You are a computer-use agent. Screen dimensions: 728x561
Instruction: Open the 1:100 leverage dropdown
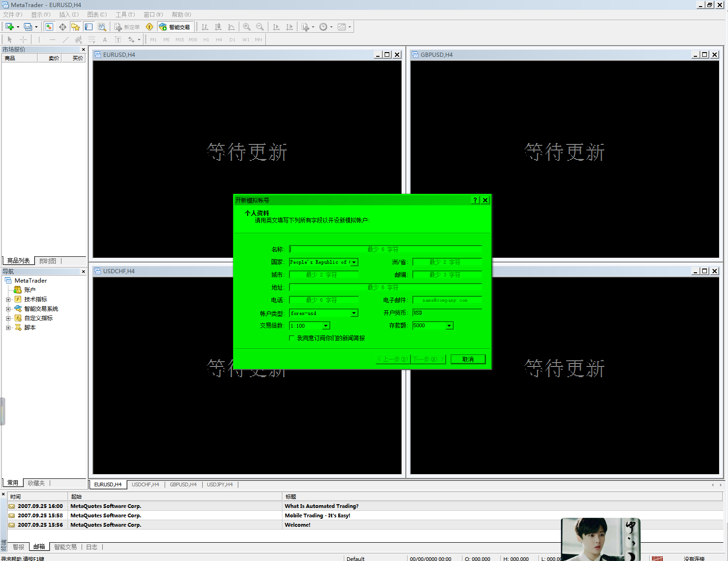pyautogui.click(x=326, y=325)
